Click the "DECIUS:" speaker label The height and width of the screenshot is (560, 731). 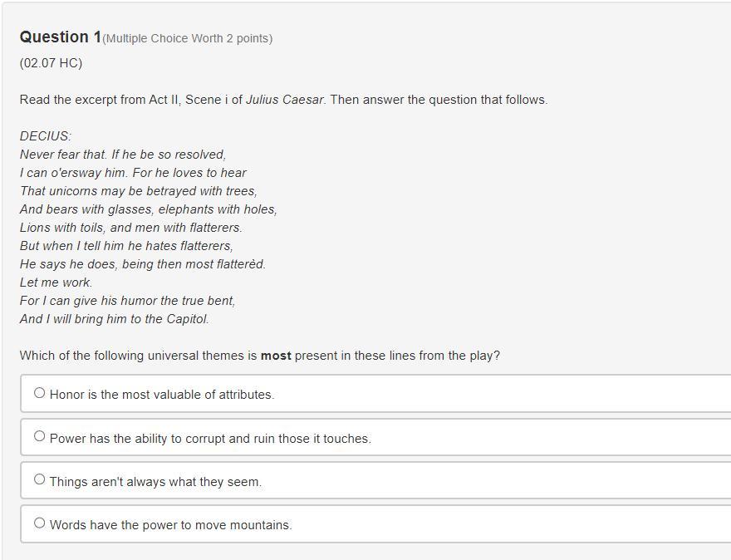[x=46, y=136]
